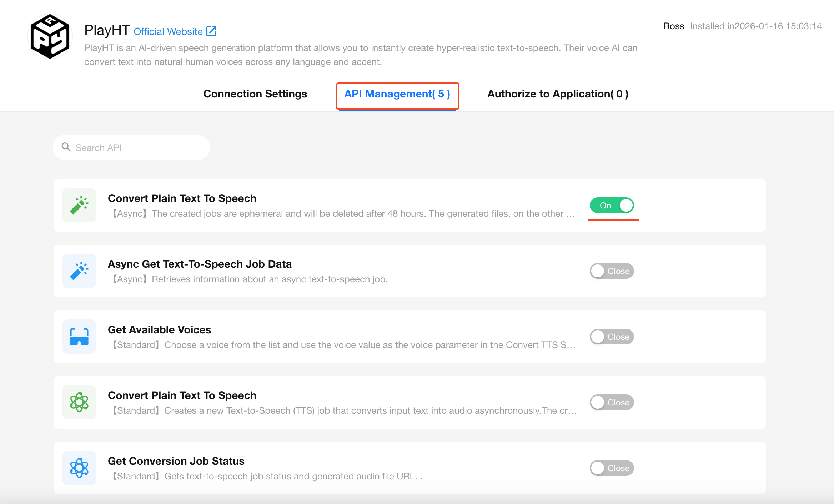Click the green magic wand icon
The height and width of the screenshot is (504, 834).
tap(79, 205)
